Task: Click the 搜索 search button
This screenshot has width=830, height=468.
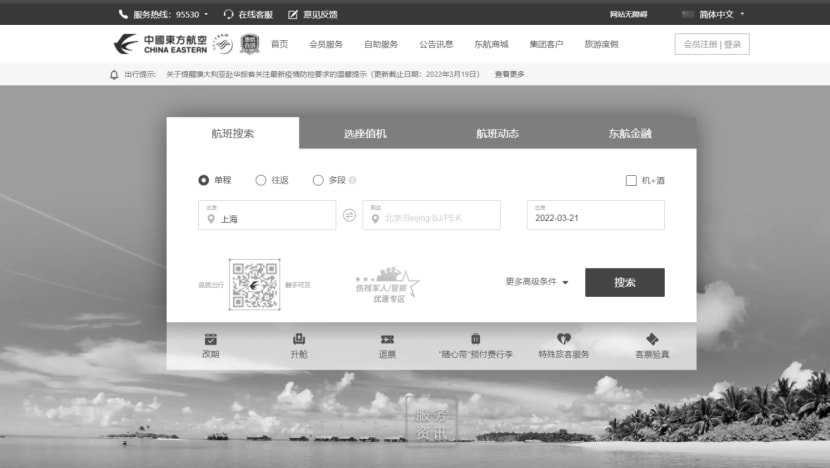Action: pyautogui.click(x=624, y=282)
